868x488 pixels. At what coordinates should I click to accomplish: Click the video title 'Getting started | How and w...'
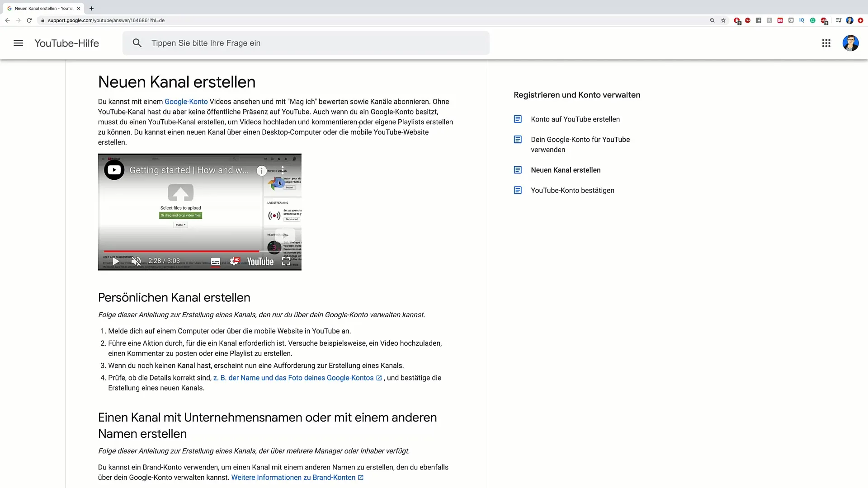[189, 170]
